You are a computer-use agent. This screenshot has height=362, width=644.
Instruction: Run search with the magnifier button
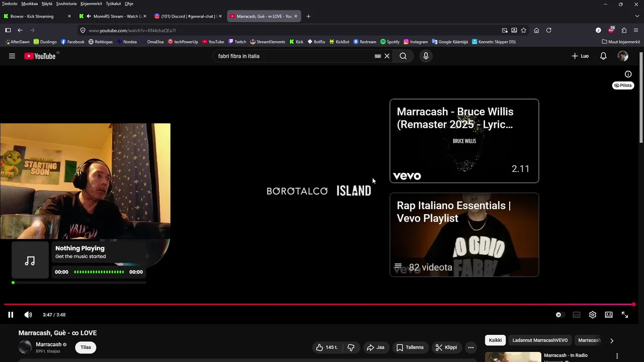tap(403, 56)
